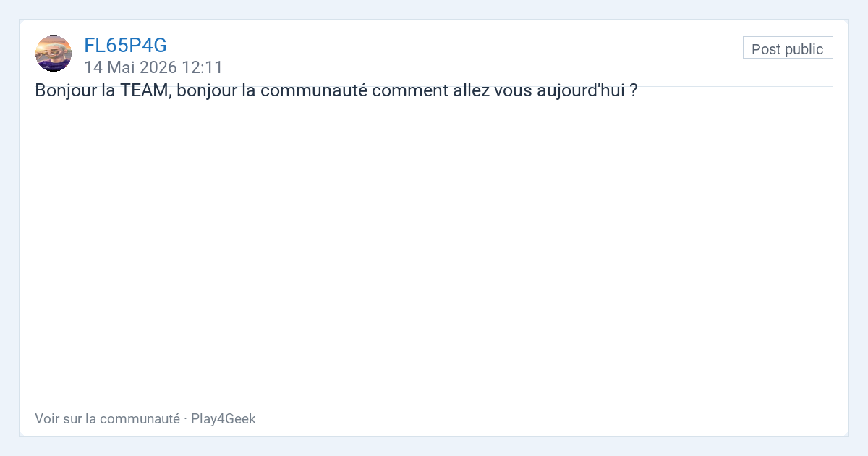
Task: Click the middle dot separator in footer
Action: pyautogui.click(x=186, y=418)
